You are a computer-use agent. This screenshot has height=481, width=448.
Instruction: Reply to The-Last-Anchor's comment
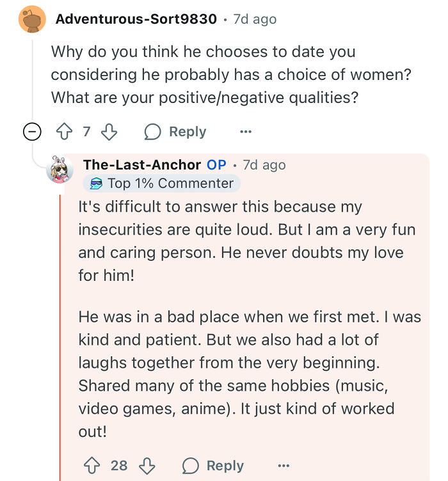[212, 466]
